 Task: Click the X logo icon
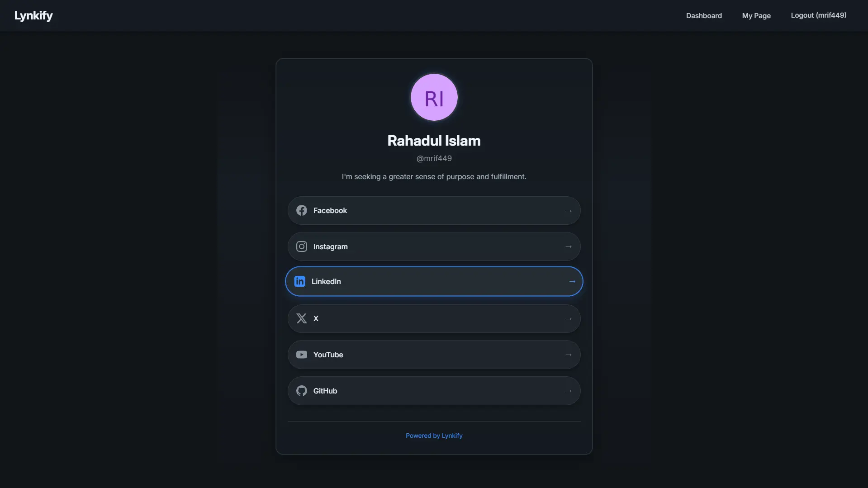[x=301, y=318]
